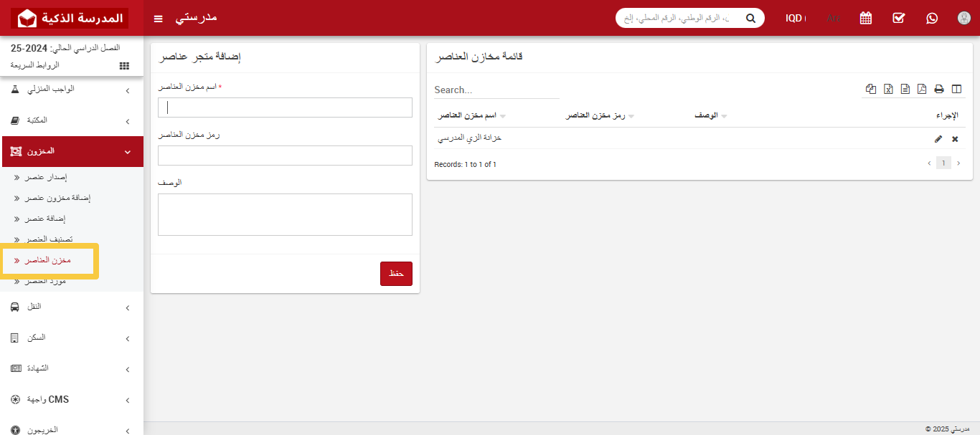Export the warehouse list as PDF
This screenshot has height=435, width=980.
[922, 89]
